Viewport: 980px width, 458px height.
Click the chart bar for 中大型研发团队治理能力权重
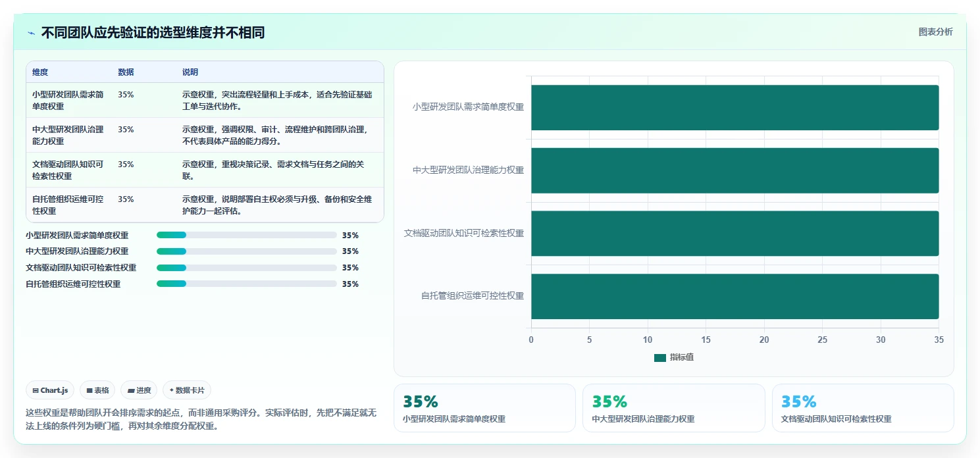pyautogui.click(x=735, y=170)
